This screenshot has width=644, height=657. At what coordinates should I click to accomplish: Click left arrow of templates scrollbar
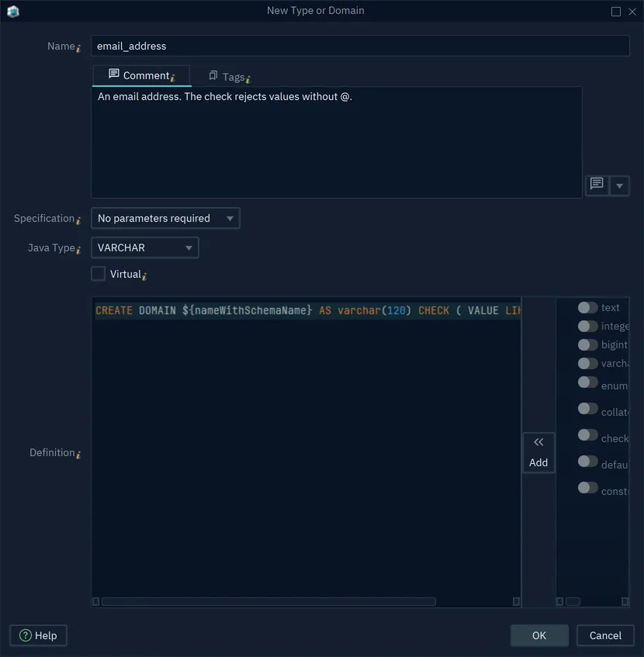(x=559, y=602)
